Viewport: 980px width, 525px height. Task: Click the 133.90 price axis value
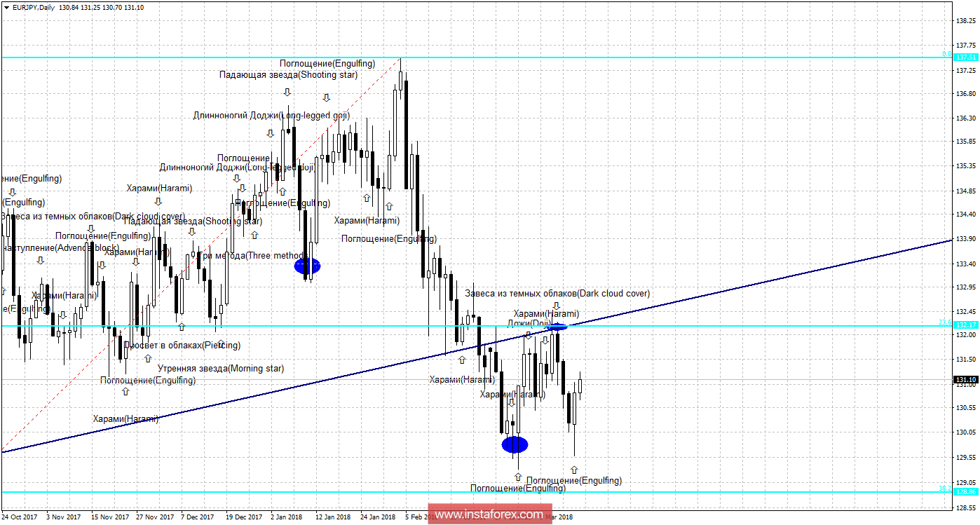point(967,239)
